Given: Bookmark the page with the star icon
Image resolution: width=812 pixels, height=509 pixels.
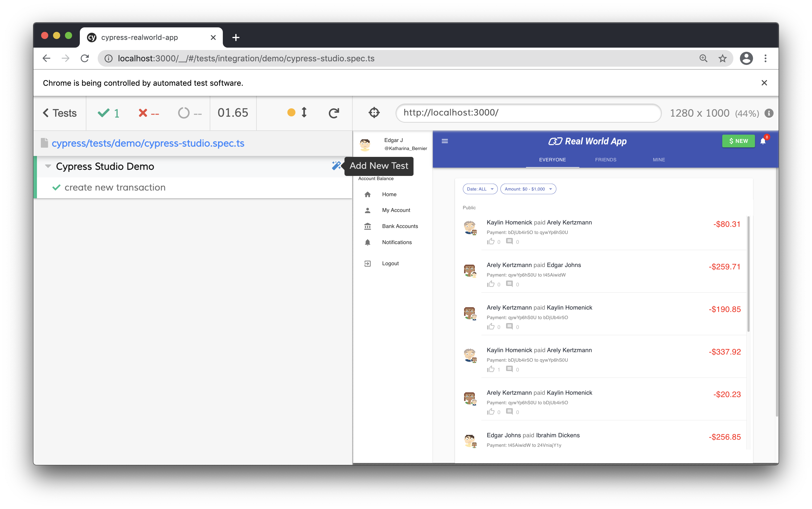Looking at the screenshot, I should [722, 59].
